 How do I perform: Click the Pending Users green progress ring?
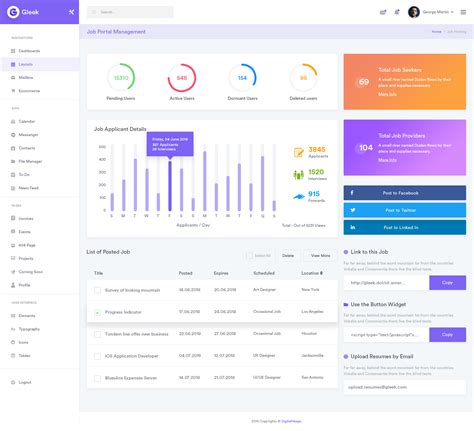[121, 78]
